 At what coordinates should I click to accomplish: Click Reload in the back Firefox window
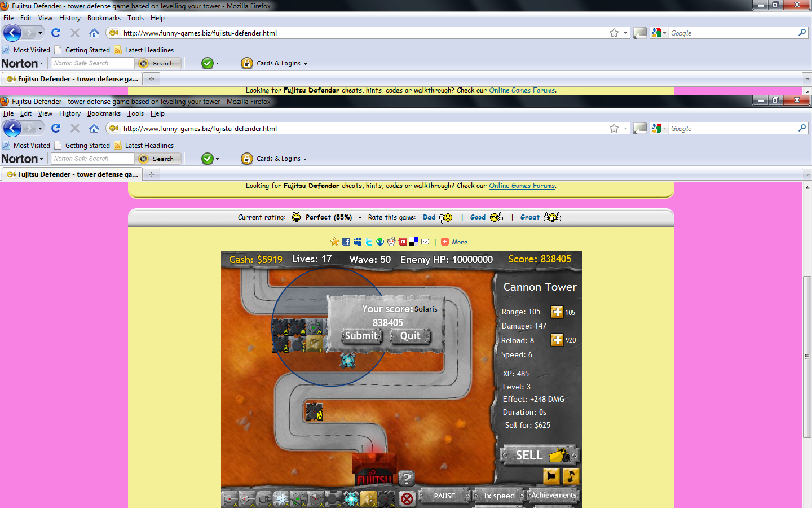click(x=56, y=33)
